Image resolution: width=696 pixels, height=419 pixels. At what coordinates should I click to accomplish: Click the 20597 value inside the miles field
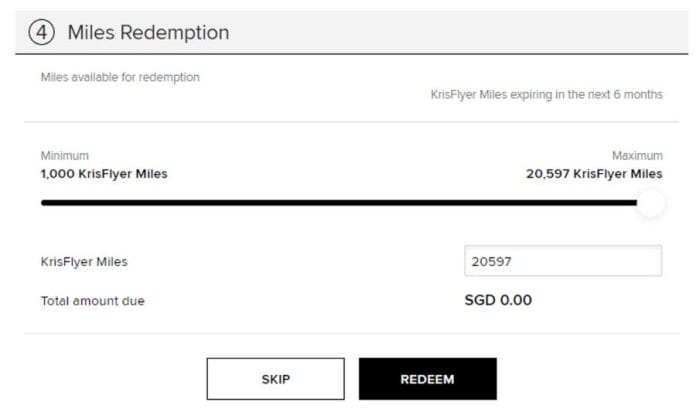[x=492, y=262]
